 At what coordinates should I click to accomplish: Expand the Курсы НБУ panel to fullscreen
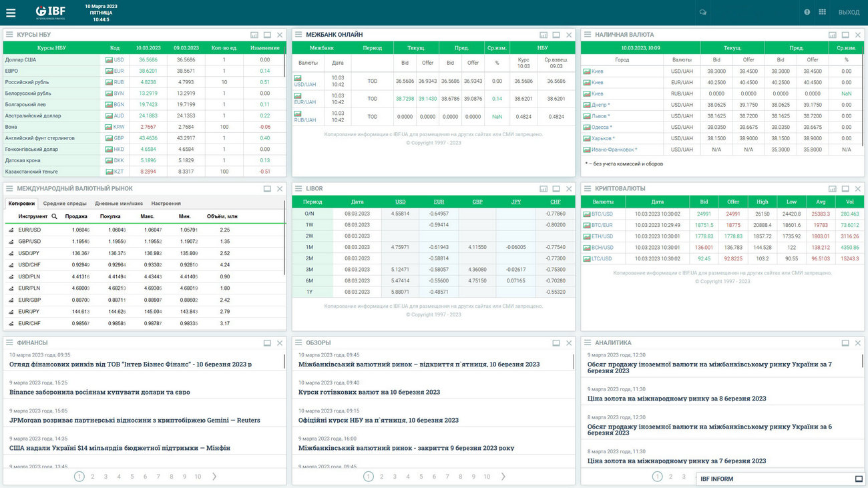tap(267, 35)
